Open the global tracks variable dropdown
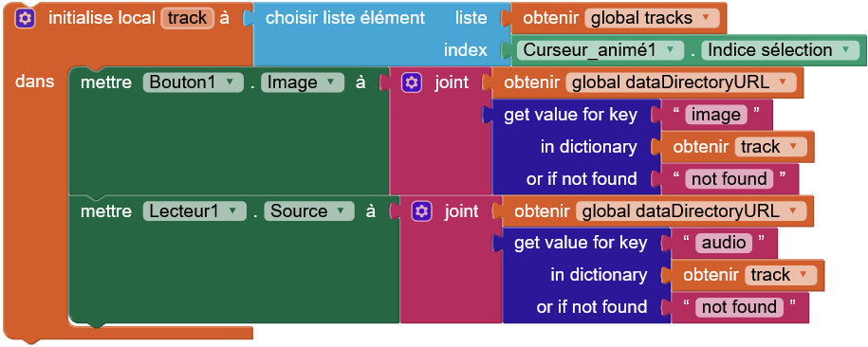Image resolution: width=868 pixels, height=347 pixels. [652, 18]
